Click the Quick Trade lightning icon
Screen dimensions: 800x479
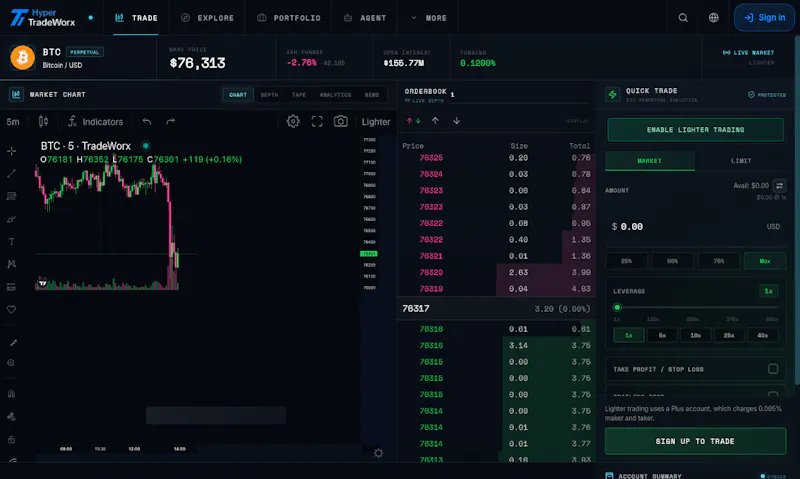tap(612, 95)
